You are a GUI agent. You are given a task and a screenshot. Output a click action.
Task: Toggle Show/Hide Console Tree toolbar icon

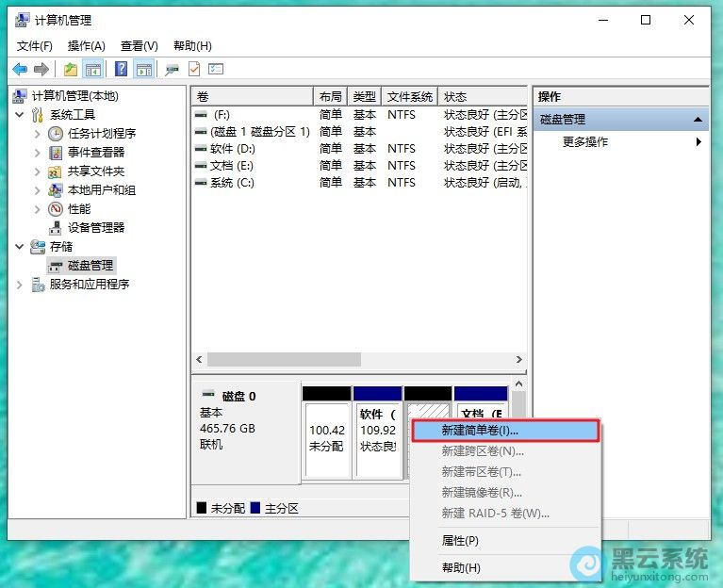point(92,69)
